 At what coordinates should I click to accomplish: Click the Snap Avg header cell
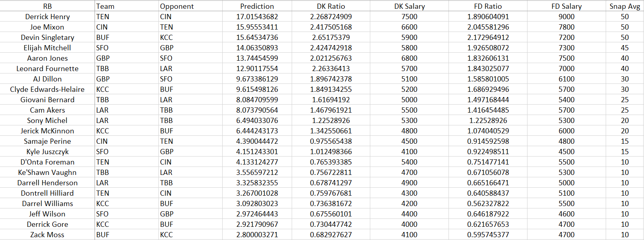pos(625,6)
